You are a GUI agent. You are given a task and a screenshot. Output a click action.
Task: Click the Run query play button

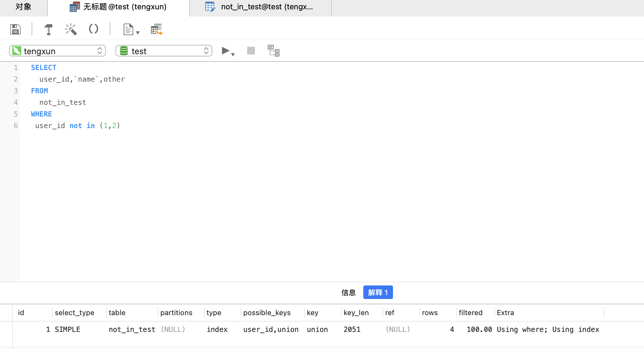pos(226,51)
